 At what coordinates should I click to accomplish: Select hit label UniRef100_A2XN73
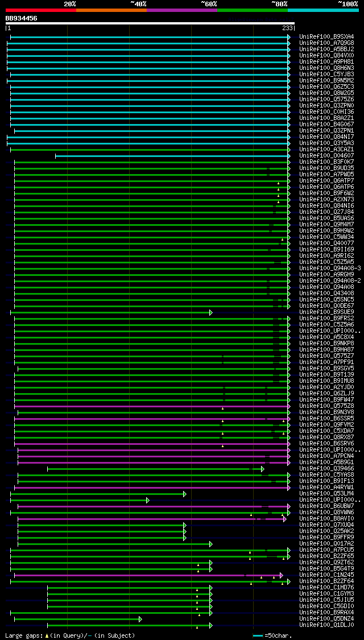[326, 199]
